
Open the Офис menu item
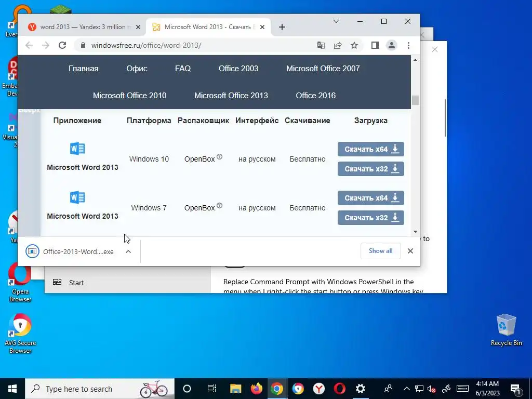pos(137,68)
